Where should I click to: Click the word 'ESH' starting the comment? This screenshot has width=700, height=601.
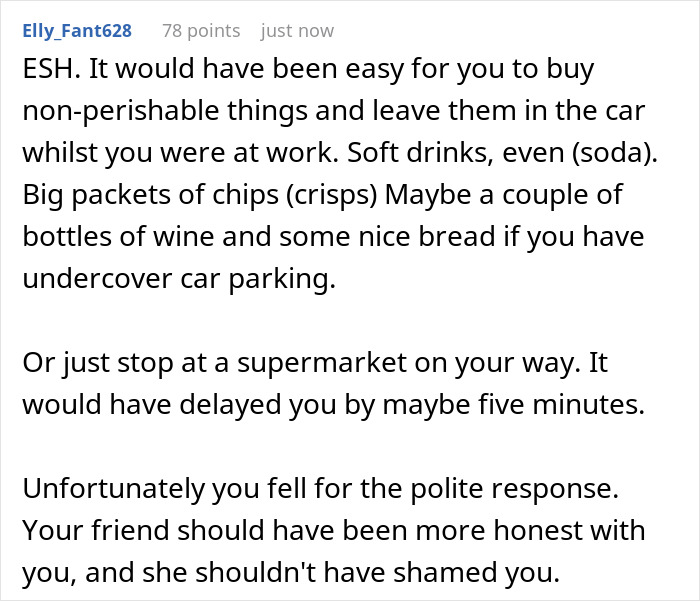pos(45,70)
